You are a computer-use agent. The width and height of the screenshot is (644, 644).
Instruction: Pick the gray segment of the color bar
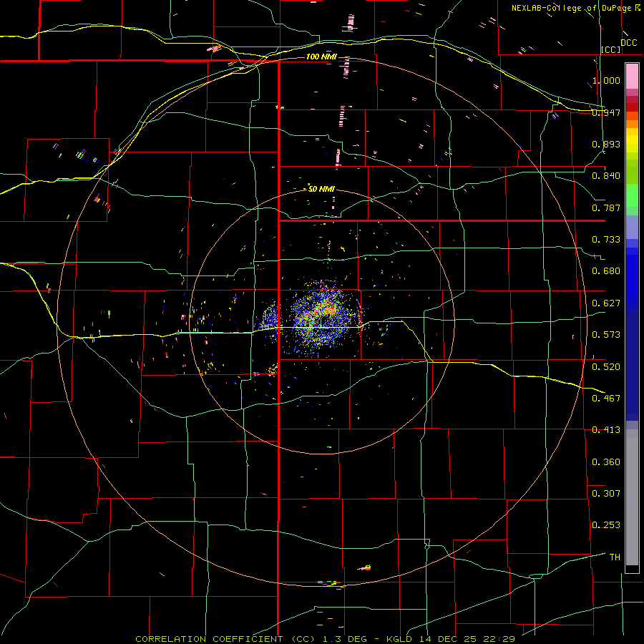pos(632,497)
